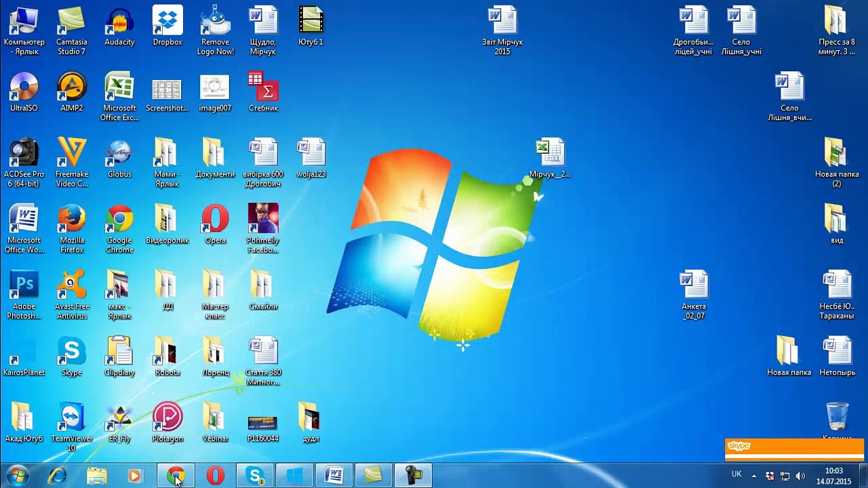Select the Pohmeliy Facebook image icon
The image size is (868, 488).
263,229
